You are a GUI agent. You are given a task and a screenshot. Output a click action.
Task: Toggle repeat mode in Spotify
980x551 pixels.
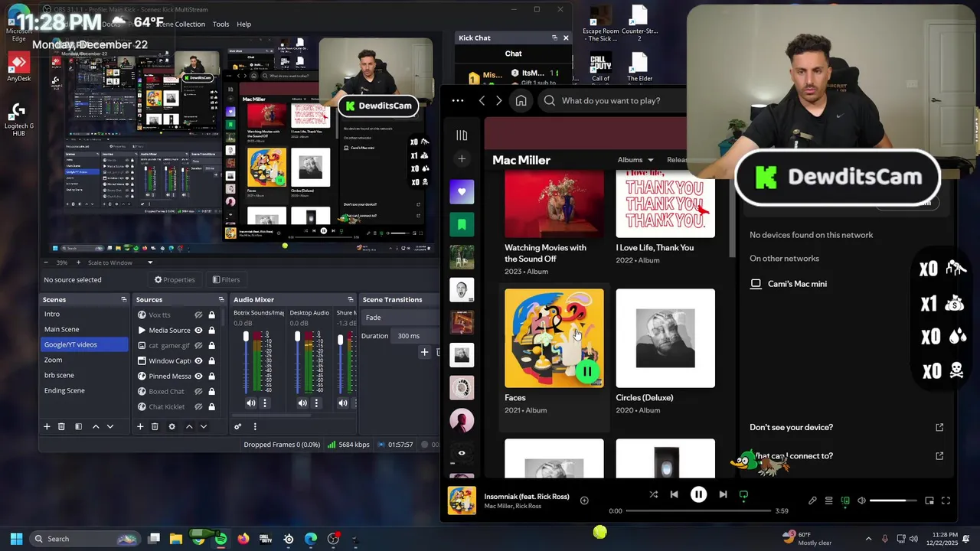click(743, 495)
